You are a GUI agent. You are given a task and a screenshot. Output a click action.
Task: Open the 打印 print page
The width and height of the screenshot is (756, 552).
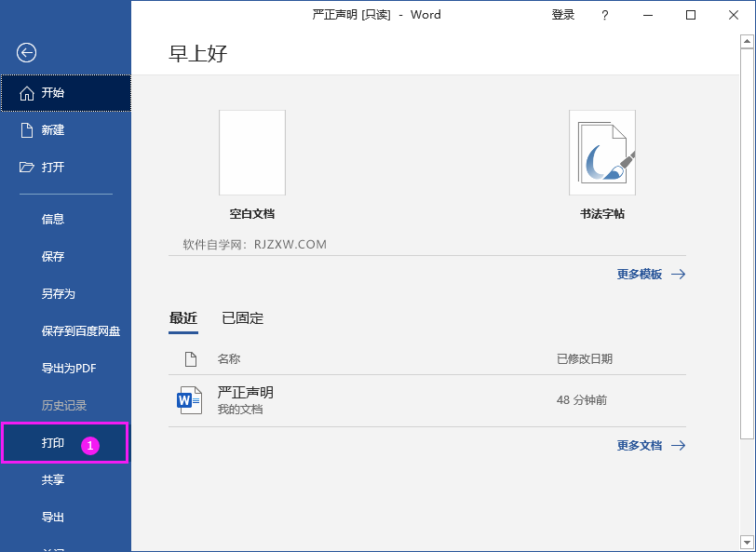tap(53, 444)
